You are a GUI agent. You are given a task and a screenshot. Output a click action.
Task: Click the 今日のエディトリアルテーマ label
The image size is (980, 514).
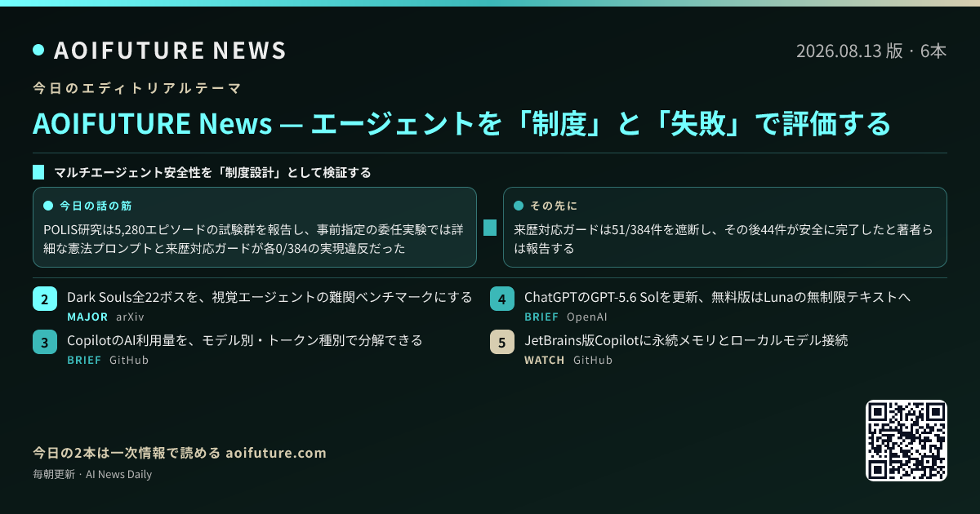137,87
